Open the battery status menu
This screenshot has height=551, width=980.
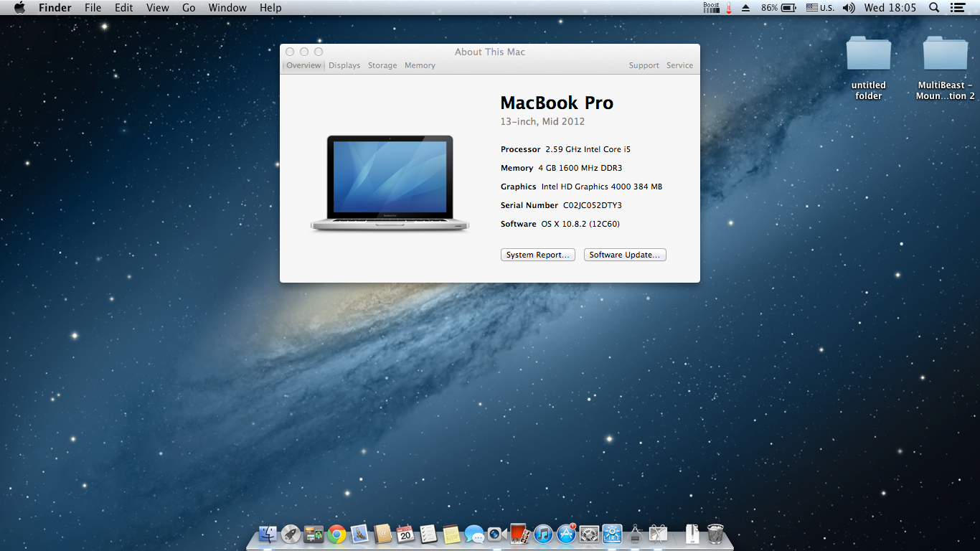coord(779,8)
